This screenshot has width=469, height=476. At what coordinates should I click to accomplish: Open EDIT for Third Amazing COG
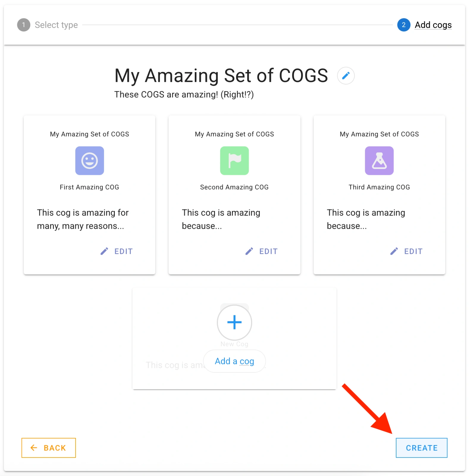414,251
